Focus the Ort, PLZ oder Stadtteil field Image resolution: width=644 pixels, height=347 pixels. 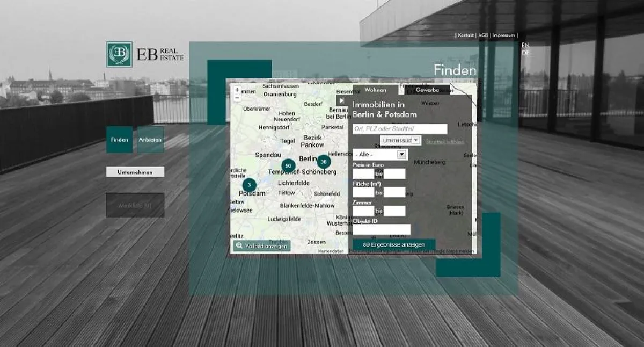click(x=400, y=129)
